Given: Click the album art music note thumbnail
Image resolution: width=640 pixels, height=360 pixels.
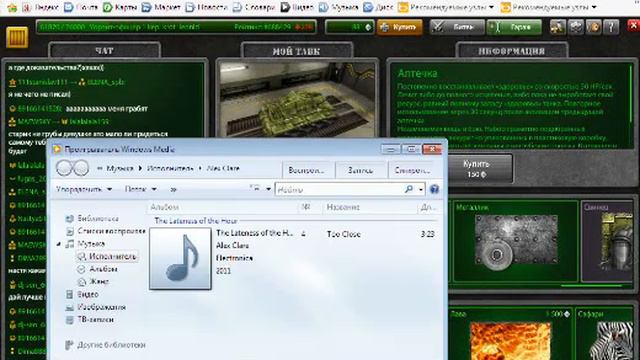Looking at the screenshot, I should 180,259.
